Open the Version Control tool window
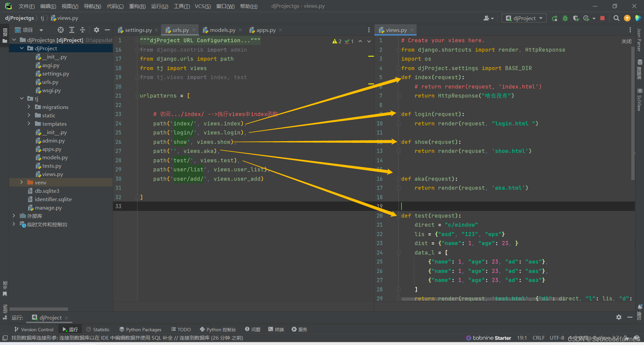This screenshot has width=644, height=345. [34, 330]
